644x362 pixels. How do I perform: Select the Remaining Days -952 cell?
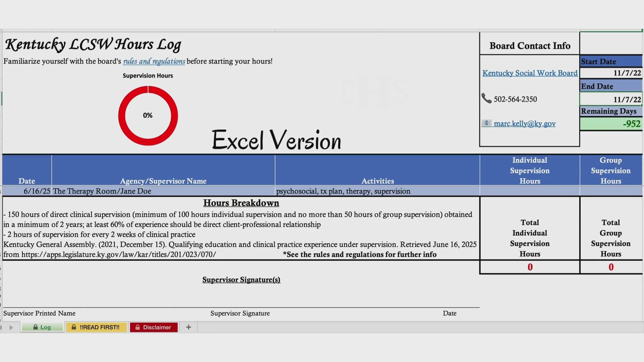pyautogui.click(x=611, y=124)
